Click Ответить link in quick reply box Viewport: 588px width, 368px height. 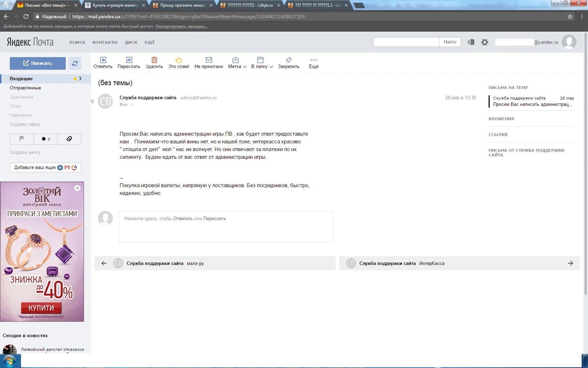pos(183,218)
